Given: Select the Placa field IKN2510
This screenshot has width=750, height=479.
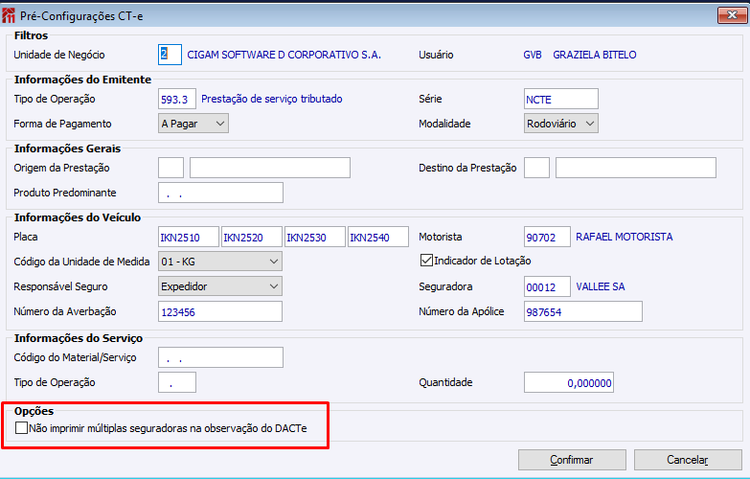Looking at the screenshot, I should click(188, 237).
